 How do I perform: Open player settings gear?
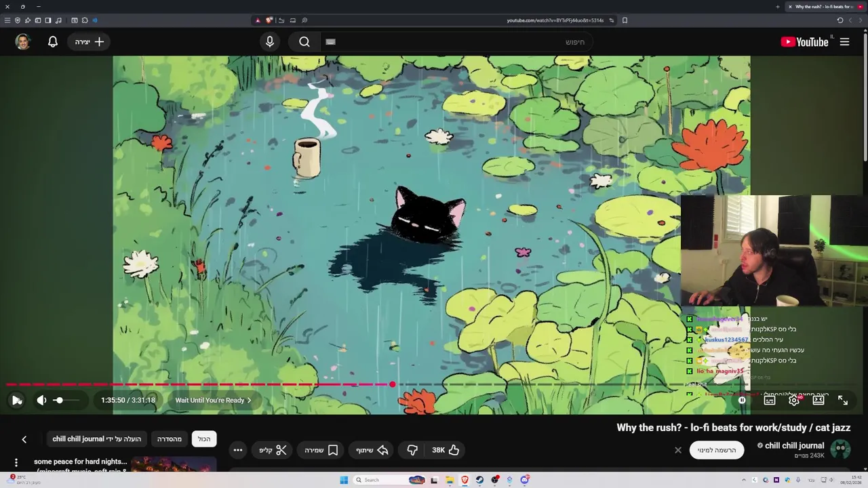pos(794,401)
